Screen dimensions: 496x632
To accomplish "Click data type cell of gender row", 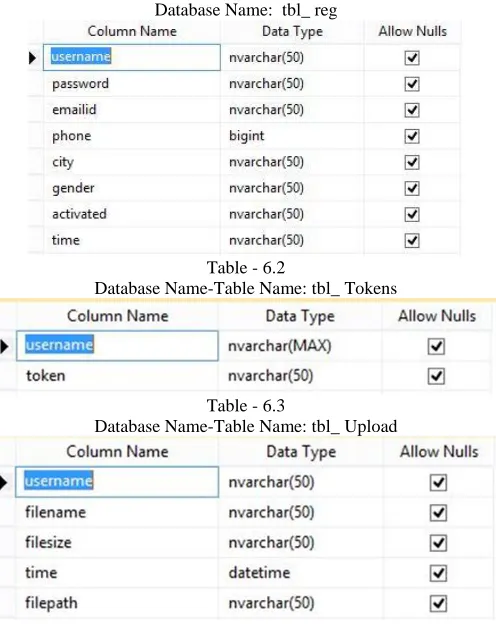I will (292, 188).
